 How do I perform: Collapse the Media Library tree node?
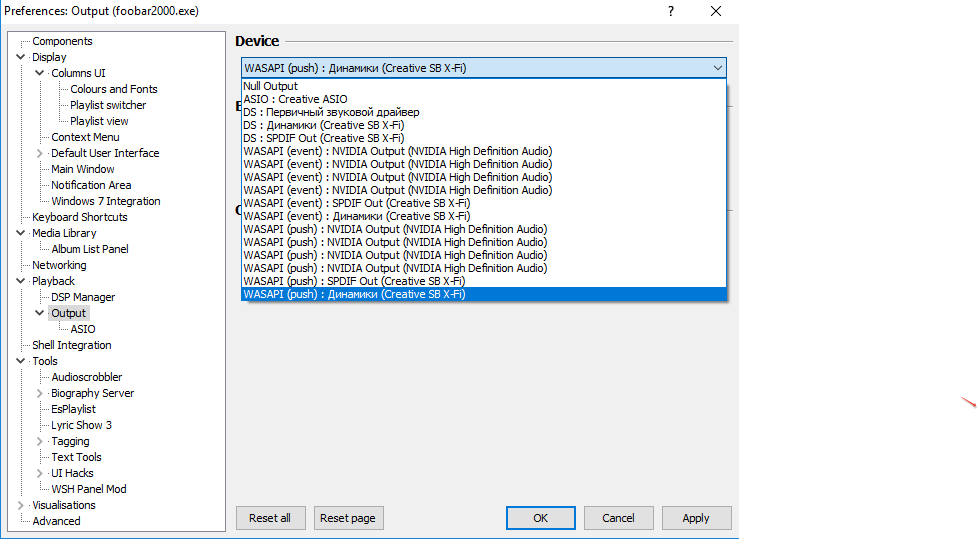(21, 233)
